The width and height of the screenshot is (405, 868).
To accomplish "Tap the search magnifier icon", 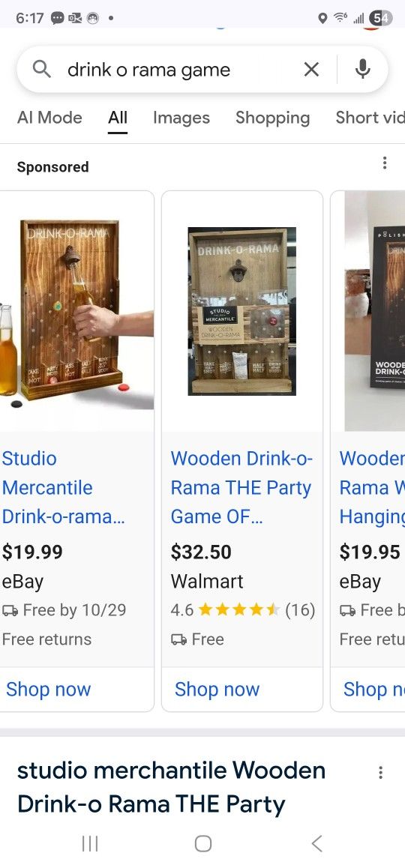I will [x=41, y=69].
